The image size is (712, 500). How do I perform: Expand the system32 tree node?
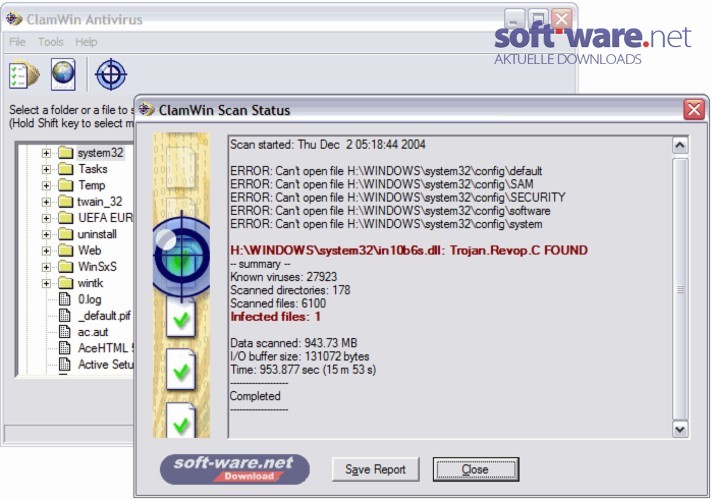46,153
